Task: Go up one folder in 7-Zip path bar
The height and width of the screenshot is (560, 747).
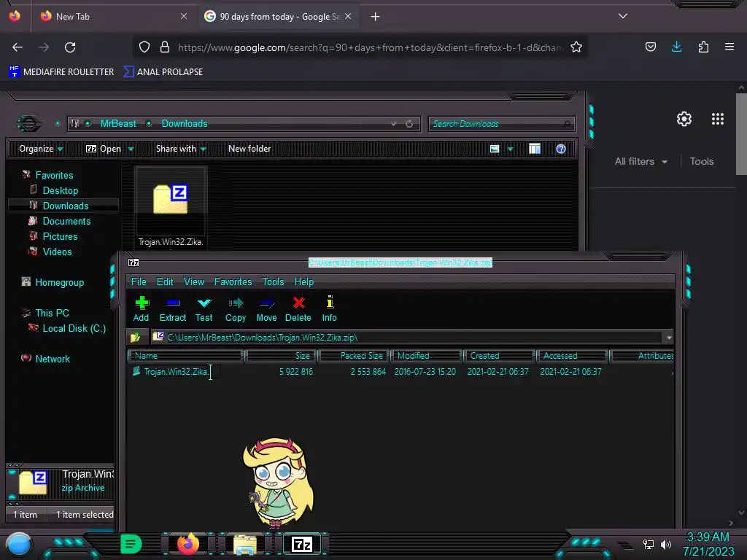Action: [x=135, y=338]
